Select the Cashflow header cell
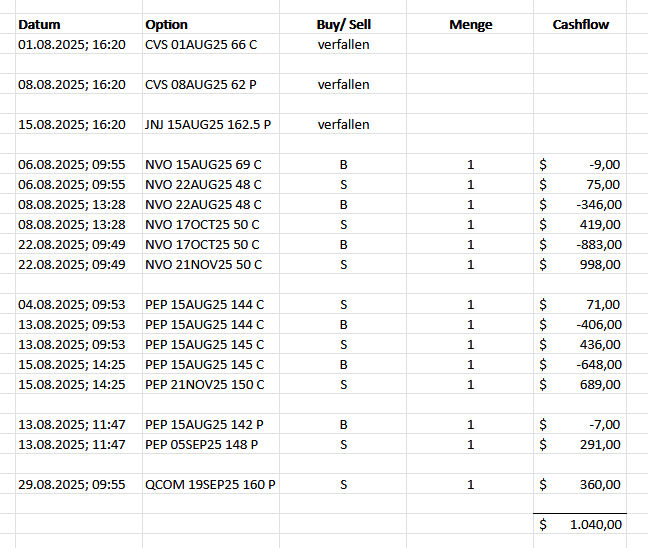 pyautogui.click(x=581, y=24)
